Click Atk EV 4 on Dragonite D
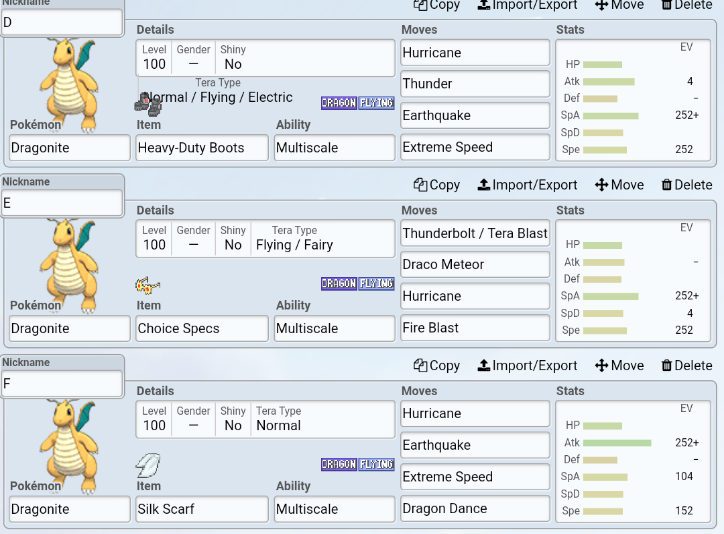Image resolution: width=724 pixels, height=534 pixels. pos(690,81)
